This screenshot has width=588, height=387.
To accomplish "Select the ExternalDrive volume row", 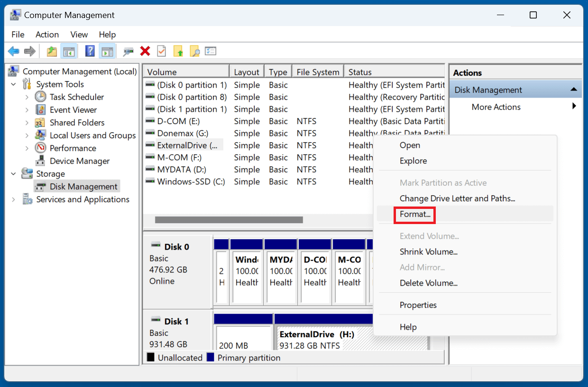I will point(185,145).
